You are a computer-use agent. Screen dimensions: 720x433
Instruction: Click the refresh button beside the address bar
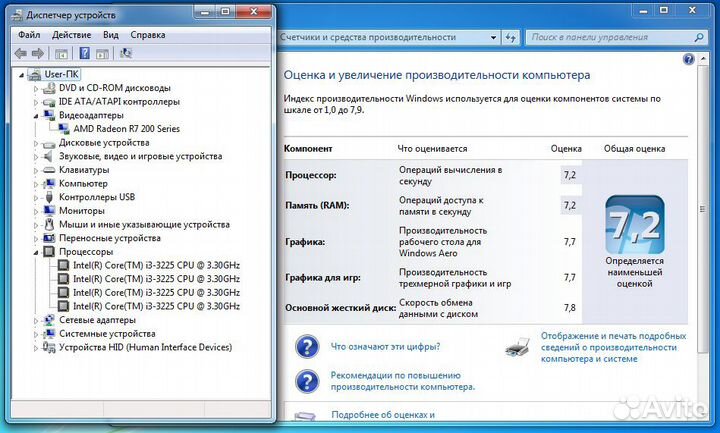pyautogui.click(x=511, y=38)
